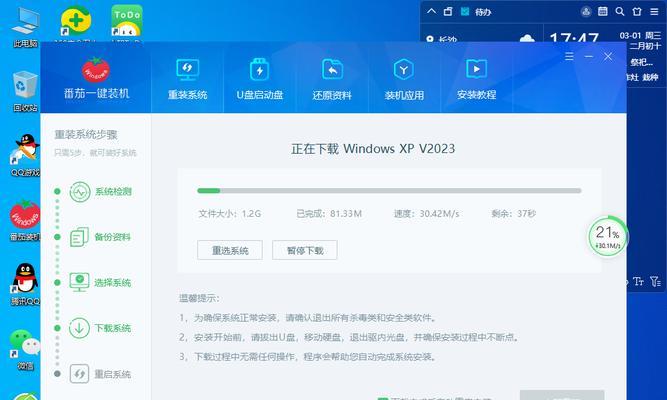Open the 回收站 recycle bin icon
667x400 pixels.
[25, 91]
